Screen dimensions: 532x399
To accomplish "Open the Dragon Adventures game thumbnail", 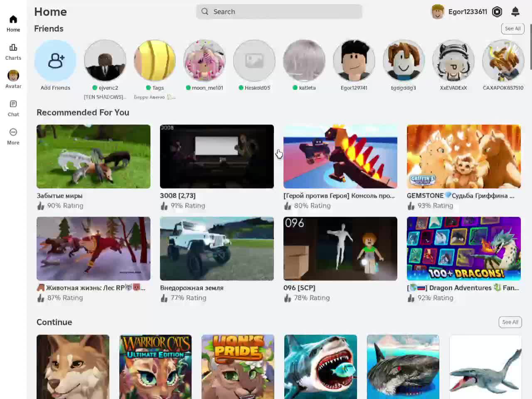I will (464, 249).
